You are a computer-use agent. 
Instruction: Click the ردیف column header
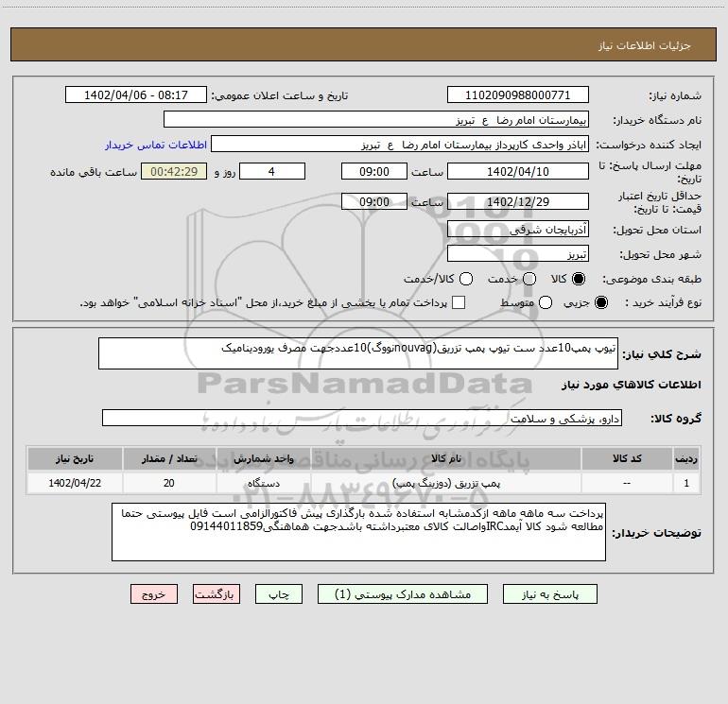point(686,458)
